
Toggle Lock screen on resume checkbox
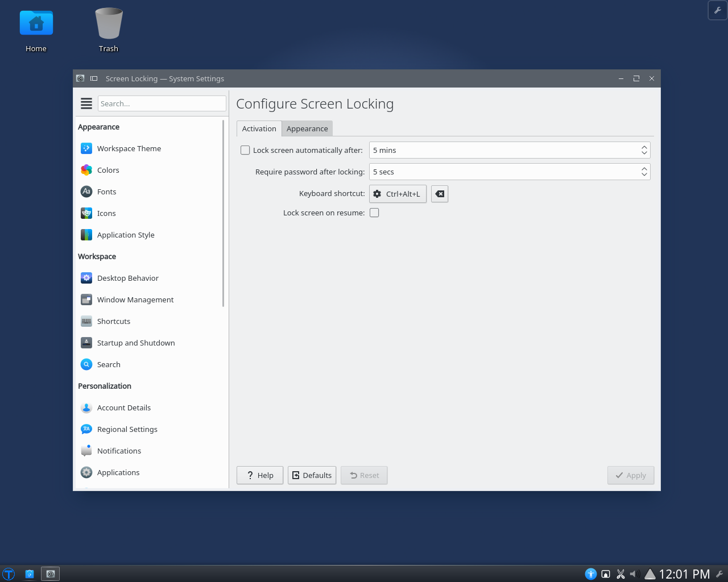pos(374,213)
